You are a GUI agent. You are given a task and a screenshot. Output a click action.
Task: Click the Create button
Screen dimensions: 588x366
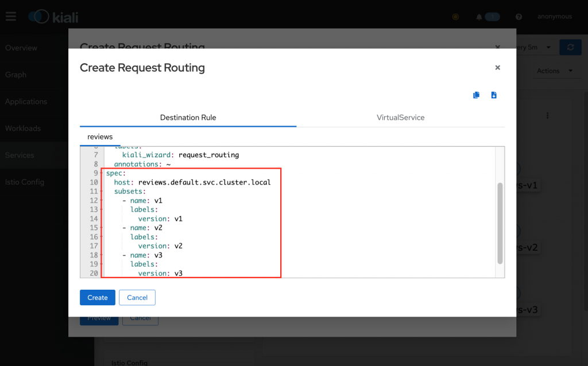click(98, 297)
